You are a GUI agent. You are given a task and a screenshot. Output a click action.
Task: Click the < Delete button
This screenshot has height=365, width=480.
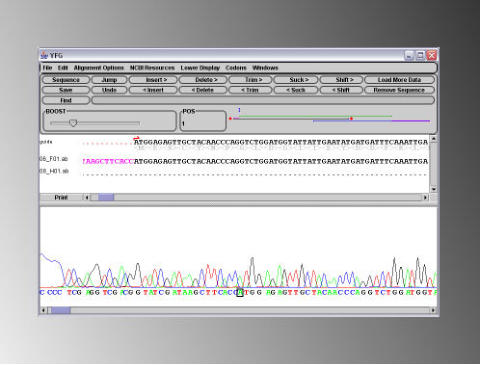[x=203, y=90]
